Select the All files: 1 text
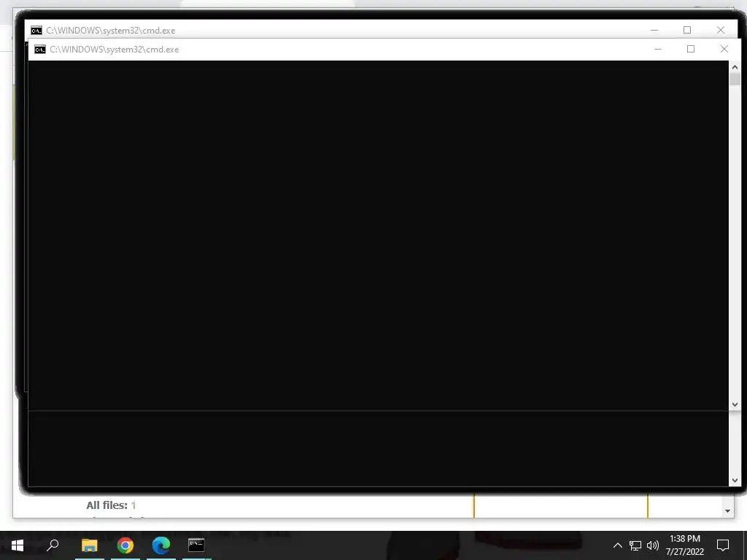 click(x=111, y=505)
